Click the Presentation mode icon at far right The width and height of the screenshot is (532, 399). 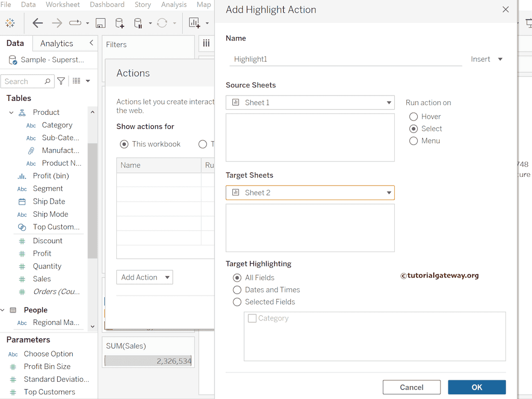(528, 23)
